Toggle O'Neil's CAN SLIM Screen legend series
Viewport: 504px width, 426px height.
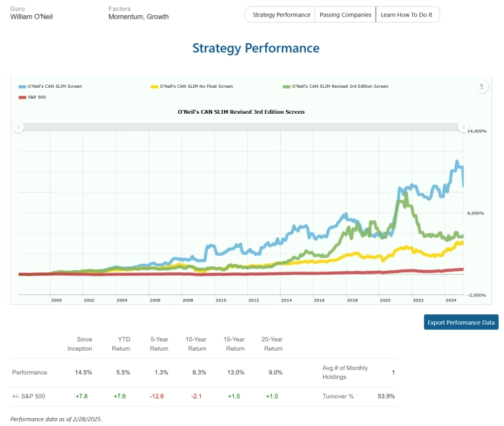pos(54,87)
